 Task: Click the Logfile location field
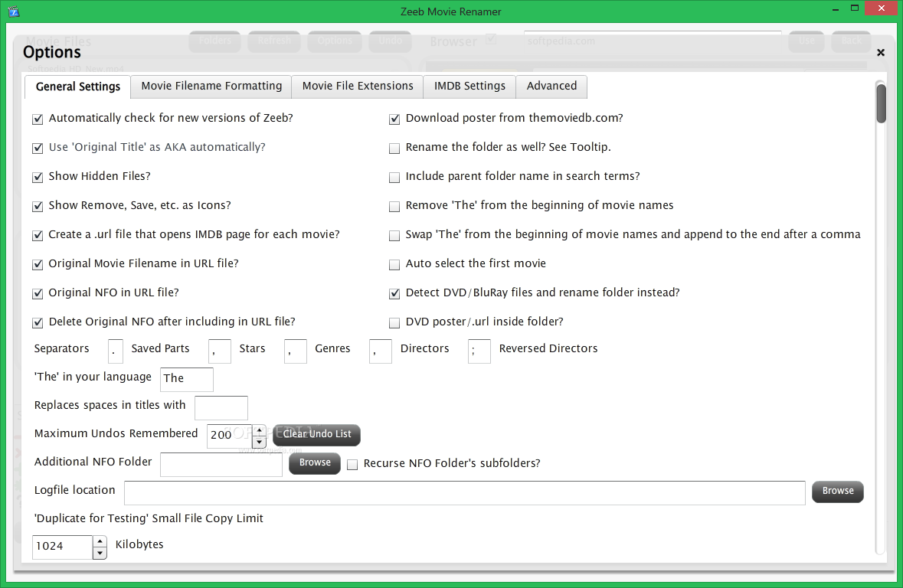tap(465, 493)
